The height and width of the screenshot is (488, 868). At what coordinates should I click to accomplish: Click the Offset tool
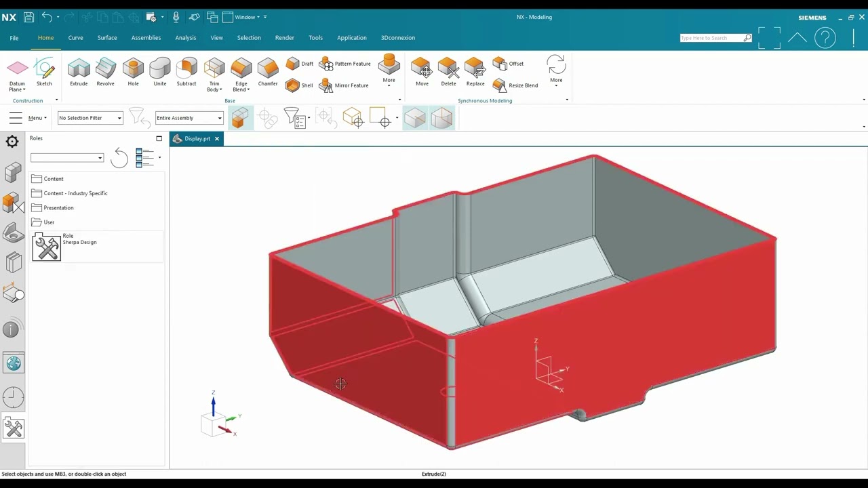click(x=508, y=64)
